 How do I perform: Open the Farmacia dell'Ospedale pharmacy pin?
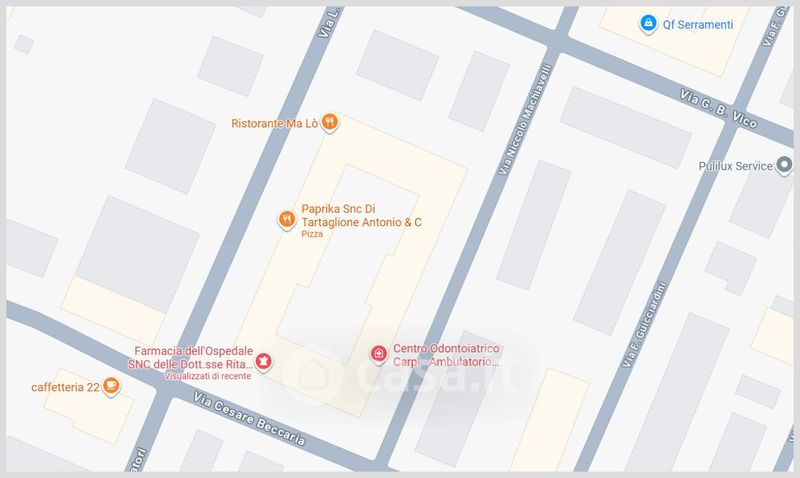coord(263,362)
